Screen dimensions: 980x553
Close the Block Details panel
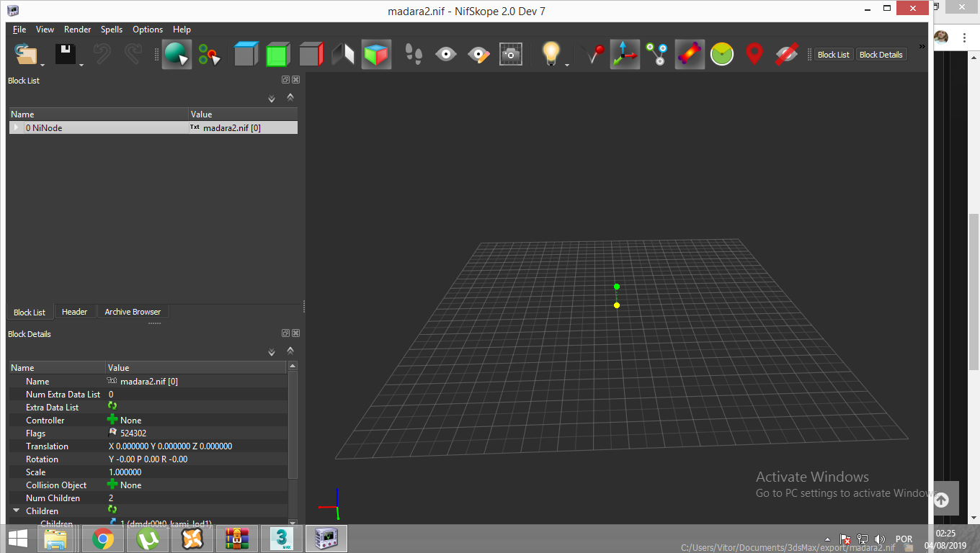295,333
